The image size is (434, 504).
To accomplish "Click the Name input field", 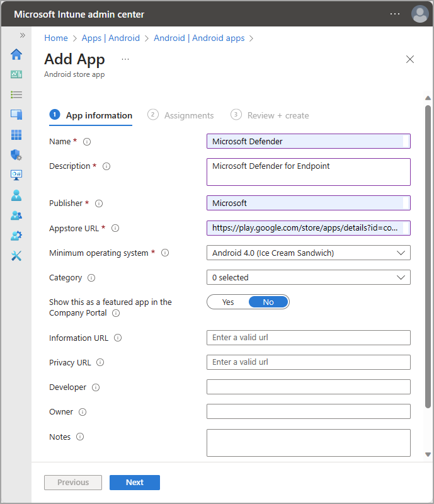I will pyautogui.click(x=308, y=141).
